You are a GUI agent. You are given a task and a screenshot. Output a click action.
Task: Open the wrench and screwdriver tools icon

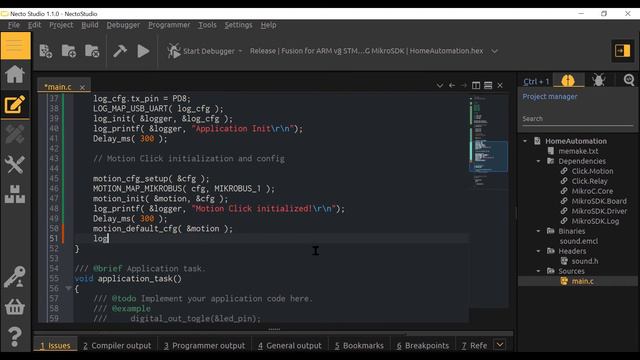(x=15, y=164)
